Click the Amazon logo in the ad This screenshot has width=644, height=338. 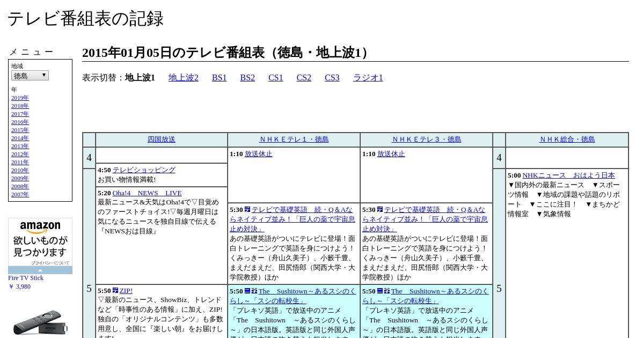(x=40, y=227)
